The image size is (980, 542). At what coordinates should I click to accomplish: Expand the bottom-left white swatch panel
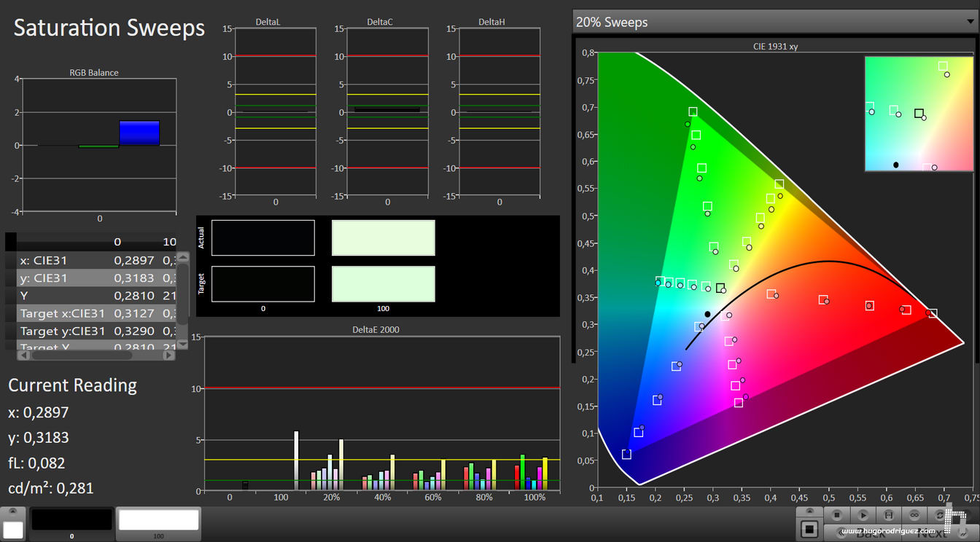tap(12, 512)
